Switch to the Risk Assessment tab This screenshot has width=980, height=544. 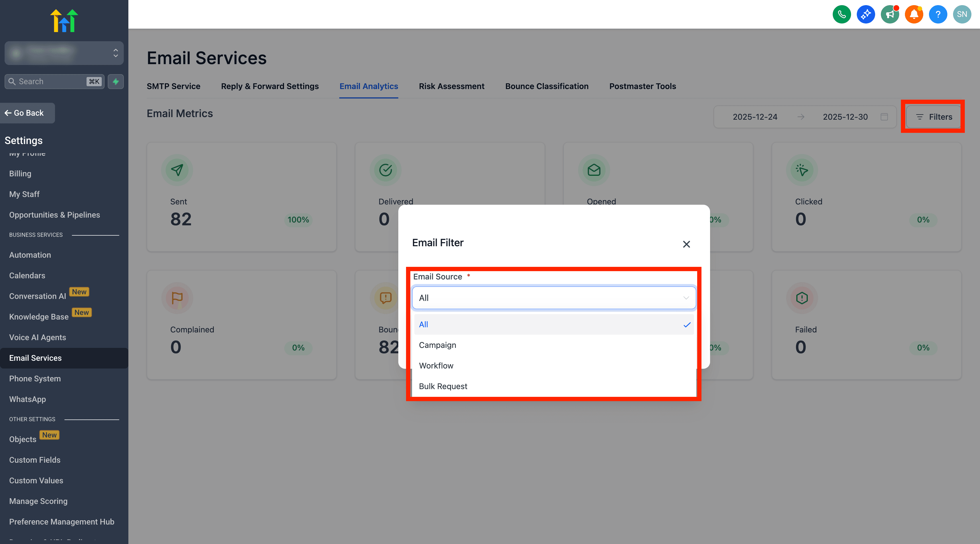pos(452,86)
